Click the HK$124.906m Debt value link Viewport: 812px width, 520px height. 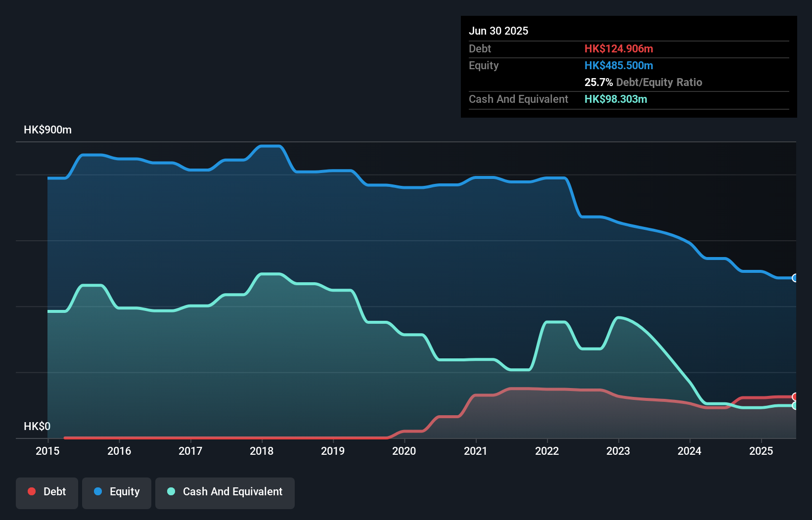pyautogui.click(x=619, y=49)
